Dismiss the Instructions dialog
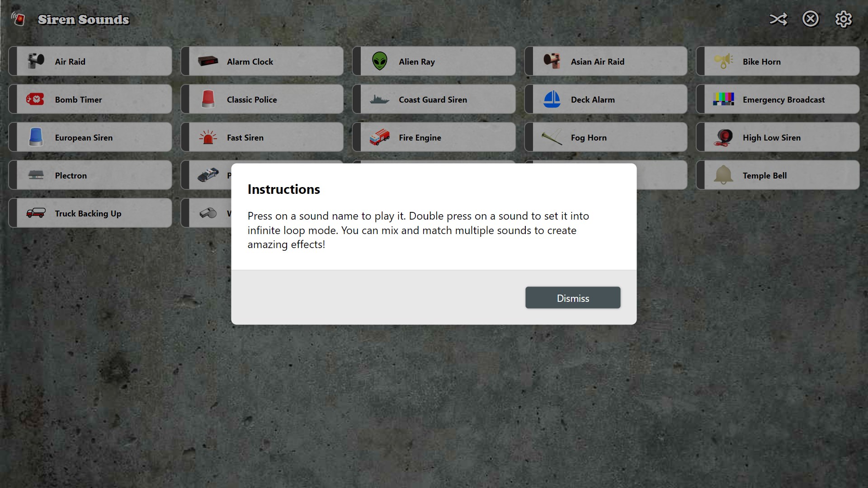Screen dimensions: 868x488 (x=572, y=298)
